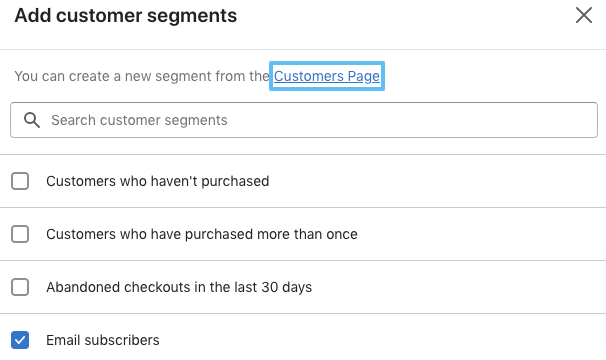Uncheck the Email subscribers checkbox
The height and width of the screenshot is (360, 606).
(20, 340)
